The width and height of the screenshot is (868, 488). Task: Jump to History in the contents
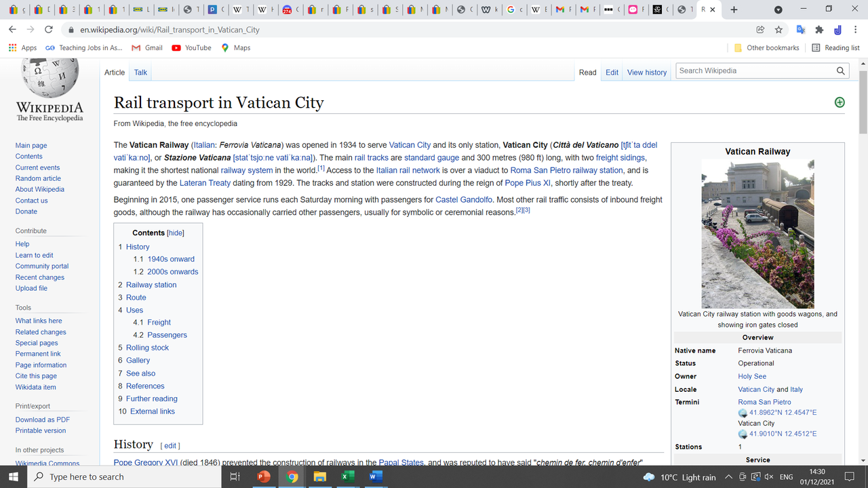tap(138, 247)
